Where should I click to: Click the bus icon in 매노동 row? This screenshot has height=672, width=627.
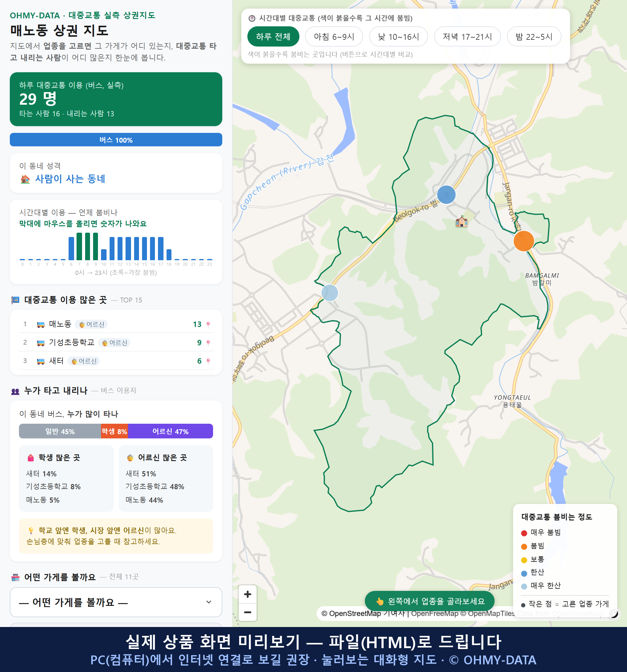40,325
